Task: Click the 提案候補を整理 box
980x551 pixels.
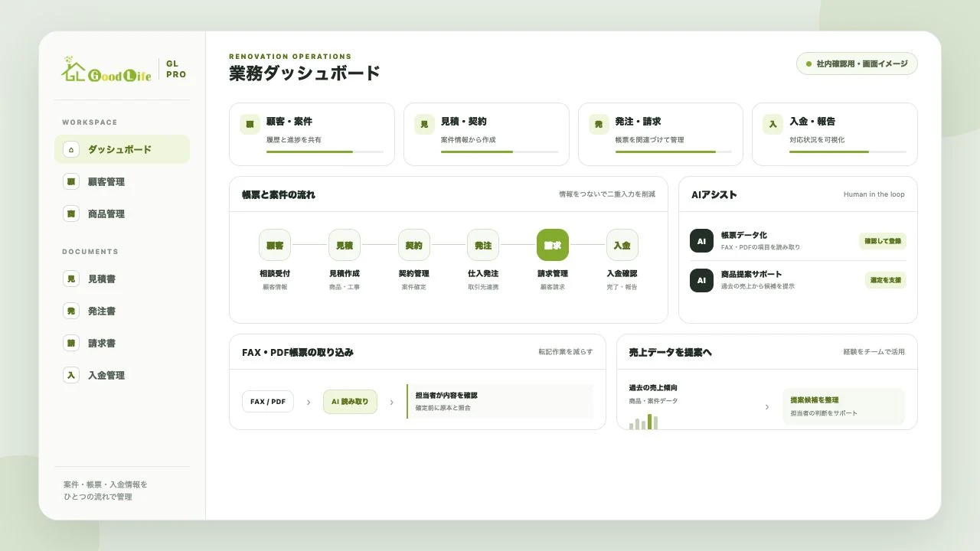Action: [x=844, y=406]
